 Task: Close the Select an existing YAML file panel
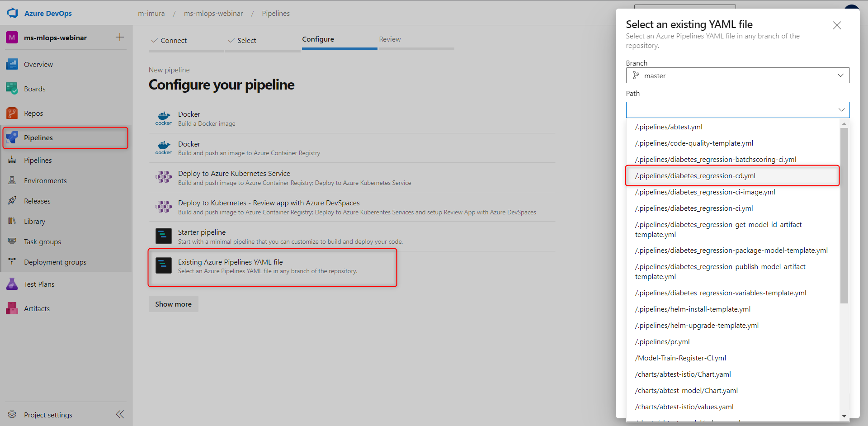(837, 25)
